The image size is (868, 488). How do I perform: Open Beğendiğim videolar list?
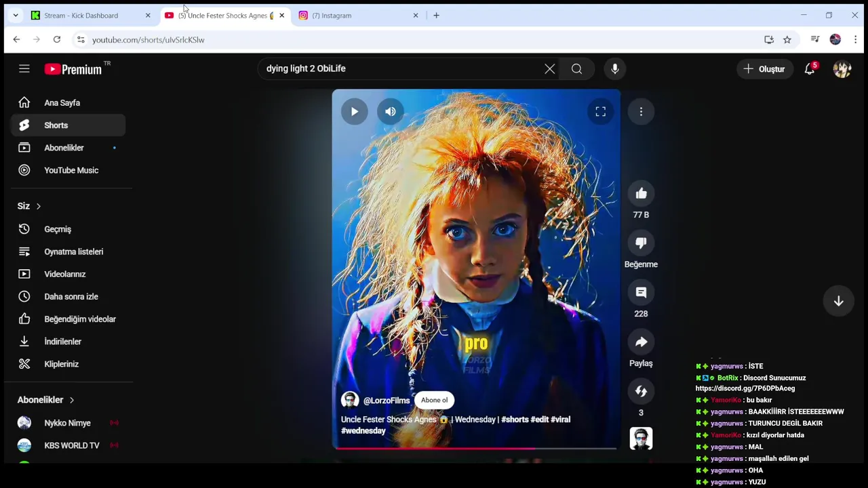coord(68,319)
